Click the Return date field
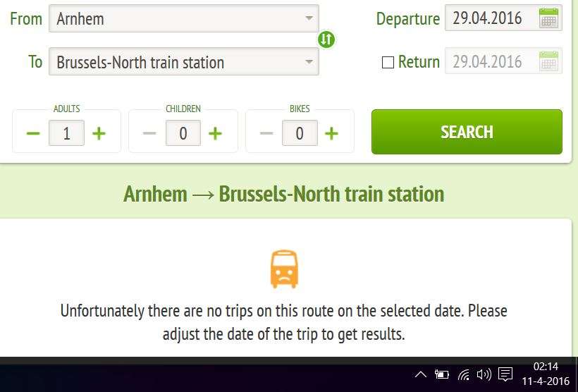578x392 pixels. pyautogui.click(x=503, y=61)
